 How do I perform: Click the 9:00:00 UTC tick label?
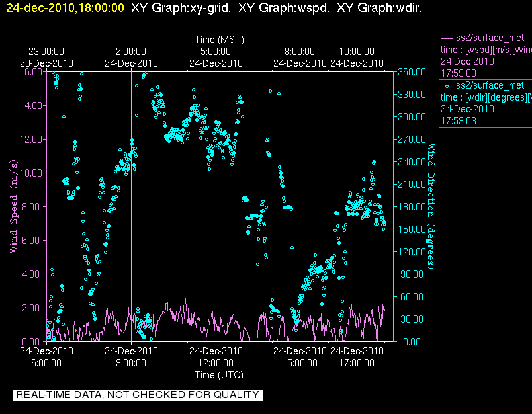tap(131, 363)
